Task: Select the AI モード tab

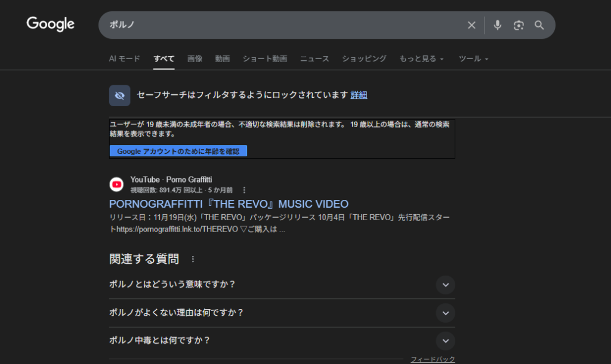Action: (x=124, y=58)
